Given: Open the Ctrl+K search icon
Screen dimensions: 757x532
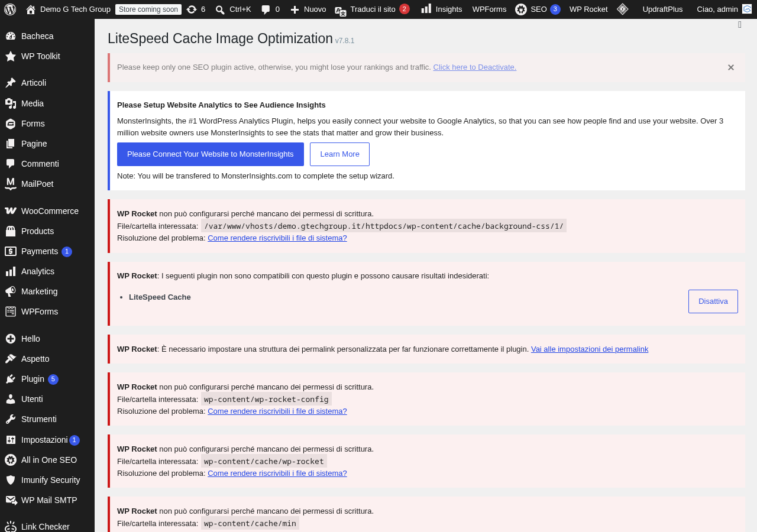Looking at the screenshot, I should (220, 9).
